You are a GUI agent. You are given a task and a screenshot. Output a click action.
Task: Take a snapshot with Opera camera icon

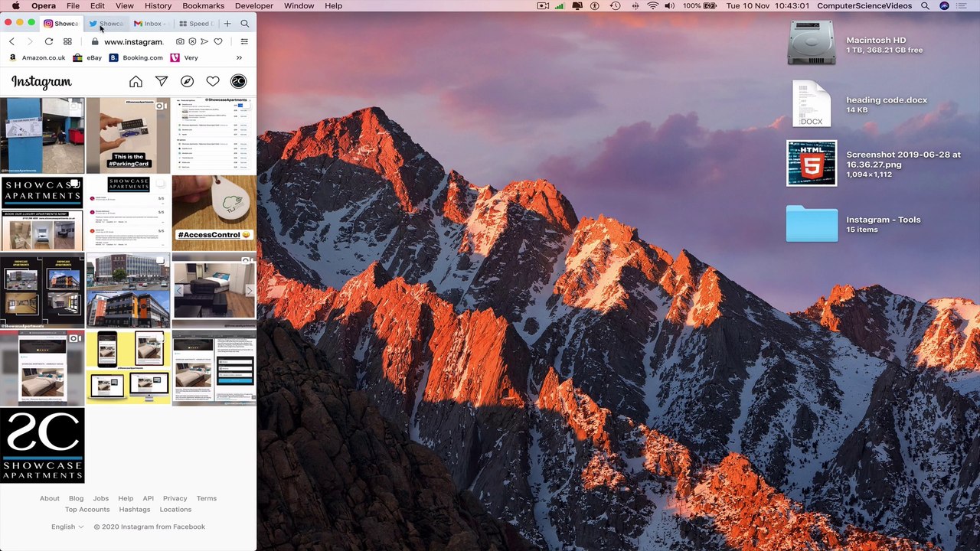point(180,41)
